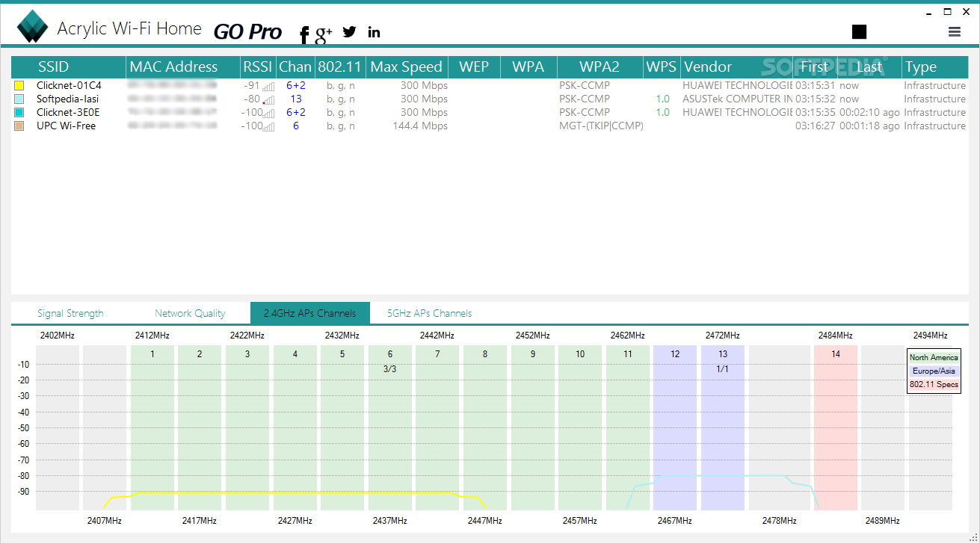This screenshot has height=544, width=980.
Task: Click channel 13 value for Softpedia-Iasi
Action: pyautogui.click(x=296, y=99)
